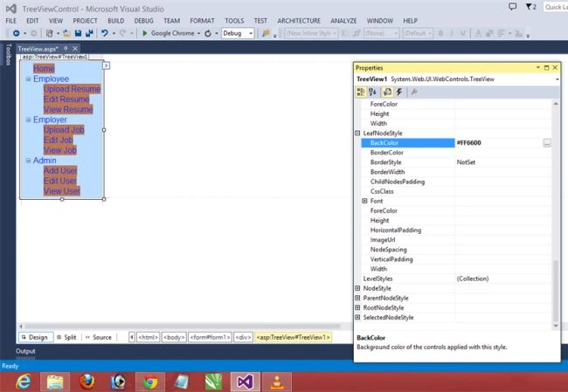The width and height of the screenshot is (568, 392).
Task: Sort properties Alphabetically icon
Action: point(373,92)
